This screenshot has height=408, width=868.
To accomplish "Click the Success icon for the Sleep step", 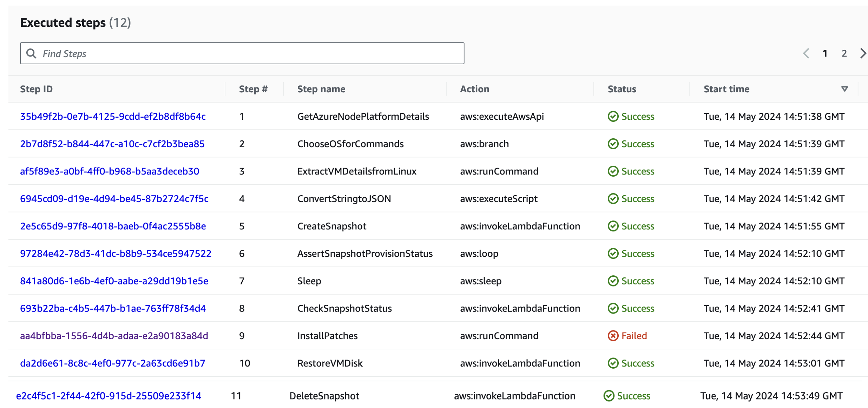I will coord(613,281).
